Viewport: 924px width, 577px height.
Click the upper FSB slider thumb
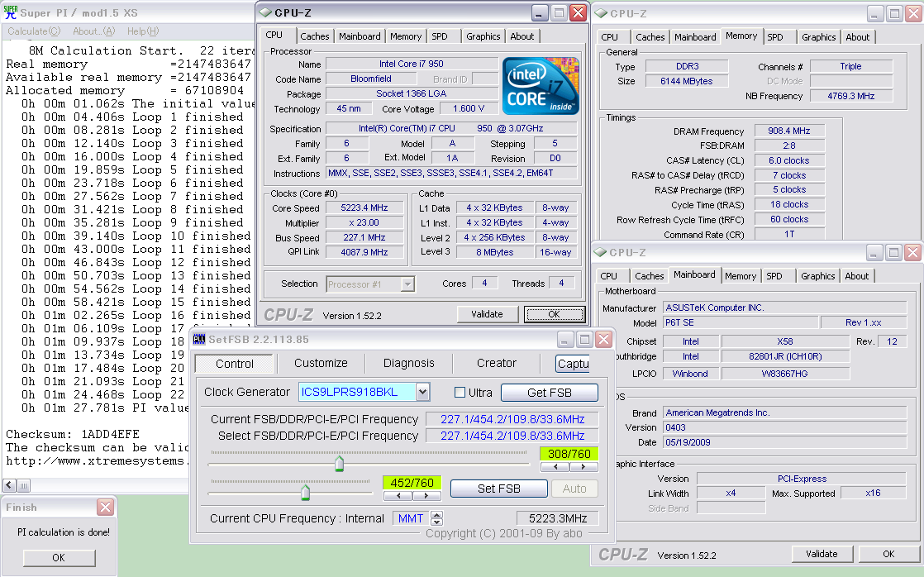[339, 464]
